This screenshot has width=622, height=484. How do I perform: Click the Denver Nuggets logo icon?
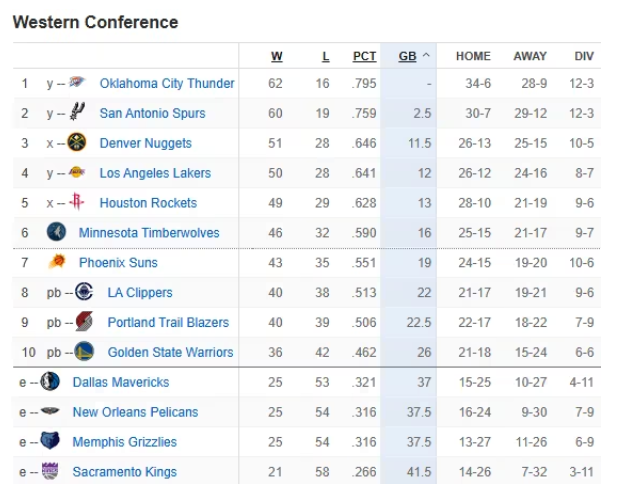click(77, 143)
